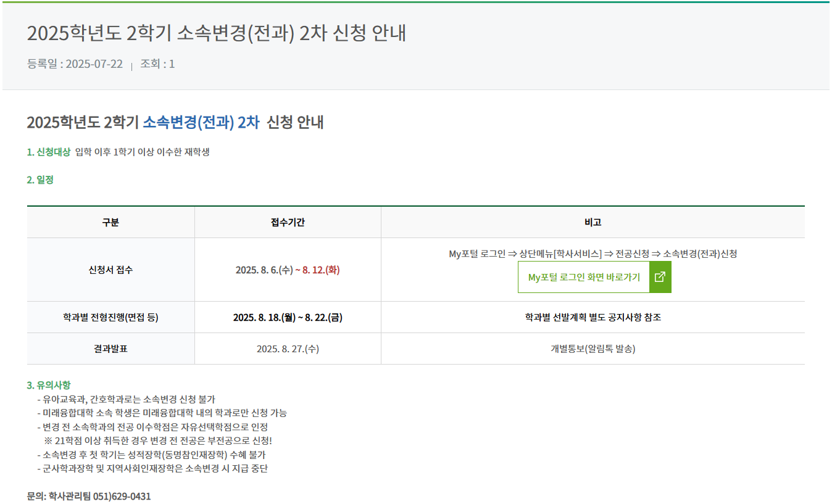Click the 학사관리팀 contact phone number

coord(122,496)
